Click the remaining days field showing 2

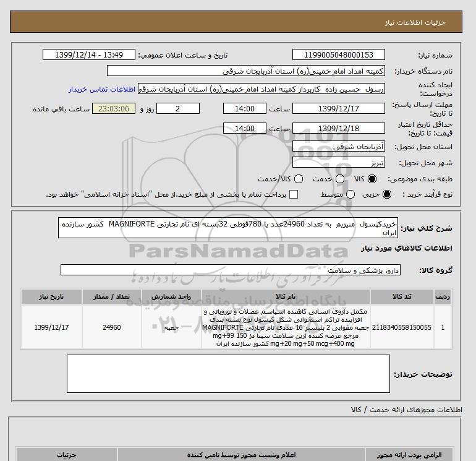[x=178, y=108]
